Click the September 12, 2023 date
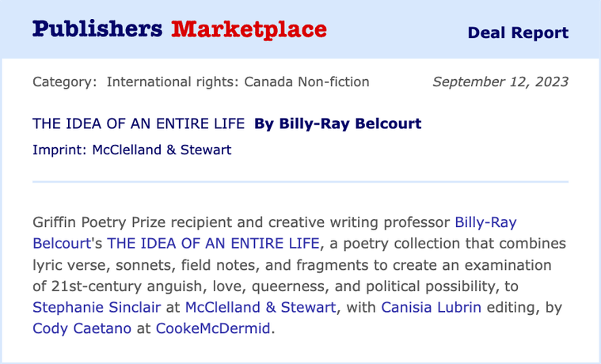 500,82
